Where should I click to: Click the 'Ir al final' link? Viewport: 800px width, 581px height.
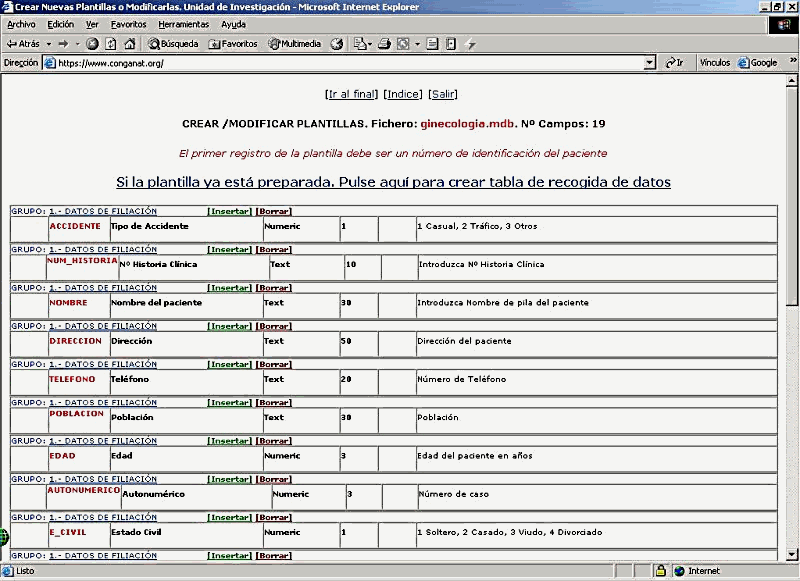pyautogui.click(x=352, y=94)
